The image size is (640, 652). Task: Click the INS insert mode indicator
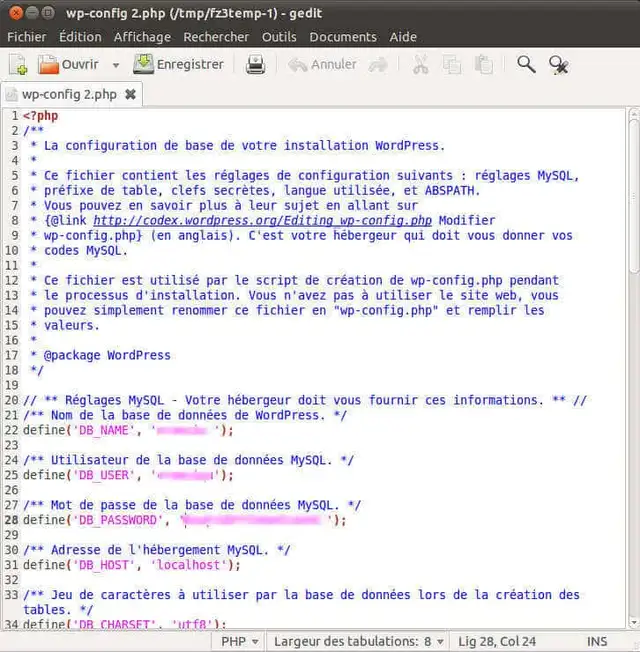597,641
